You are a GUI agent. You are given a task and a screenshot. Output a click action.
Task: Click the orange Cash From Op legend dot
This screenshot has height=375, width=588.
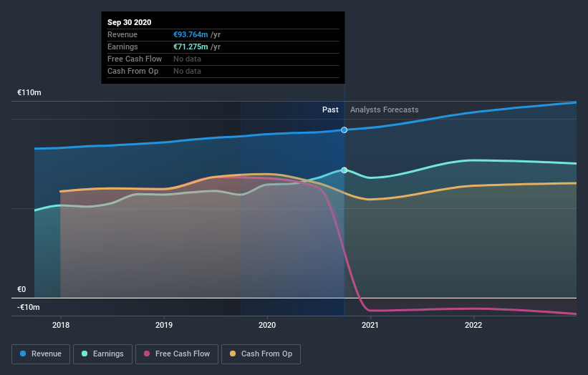233,354
